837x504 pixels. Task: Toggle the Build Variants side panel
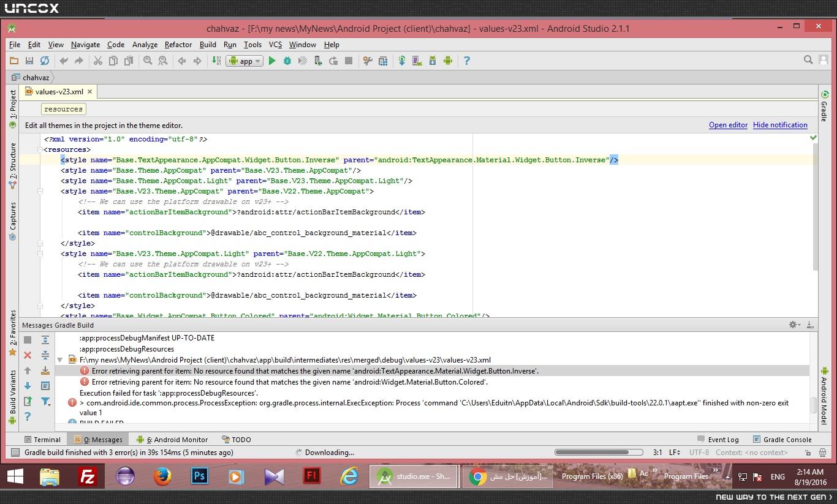point(13,397)
